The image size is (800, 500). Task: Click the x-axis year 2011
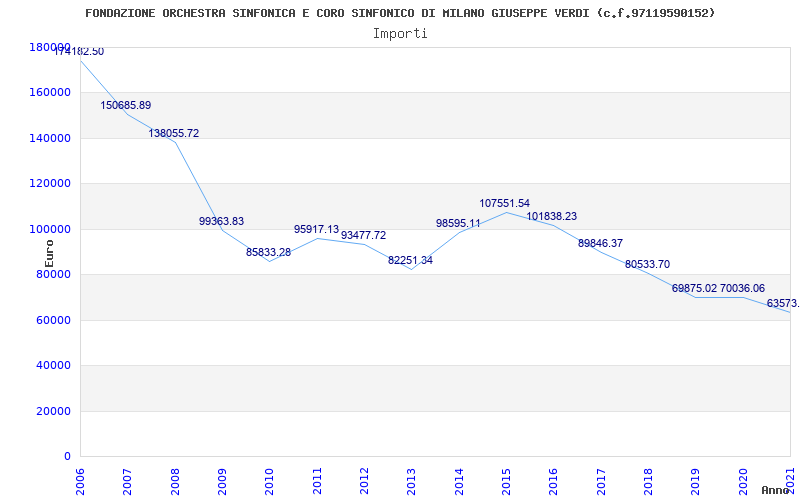(317, 481)
